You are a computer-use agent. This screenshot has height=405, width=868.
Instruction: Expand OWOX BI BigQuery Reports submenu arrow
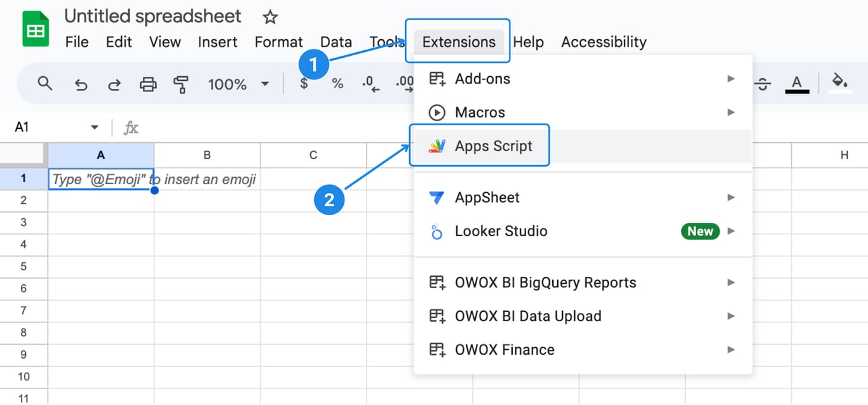(x=731, y=282)
